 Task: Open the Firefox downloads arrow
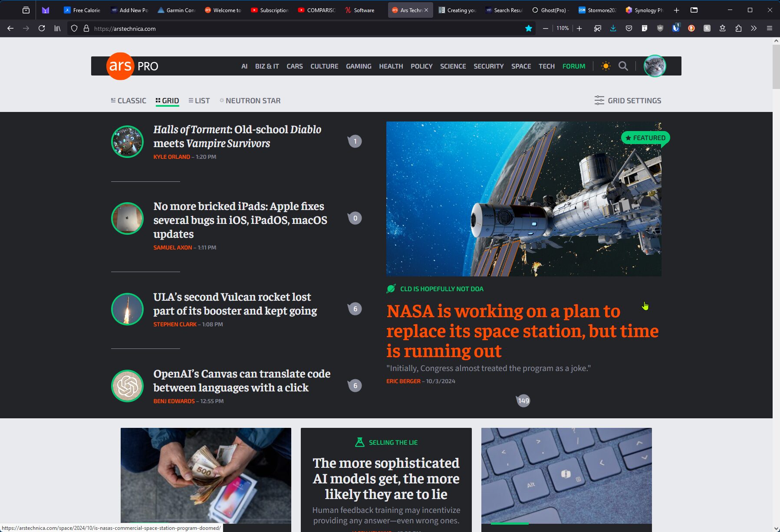click(613, 28)
